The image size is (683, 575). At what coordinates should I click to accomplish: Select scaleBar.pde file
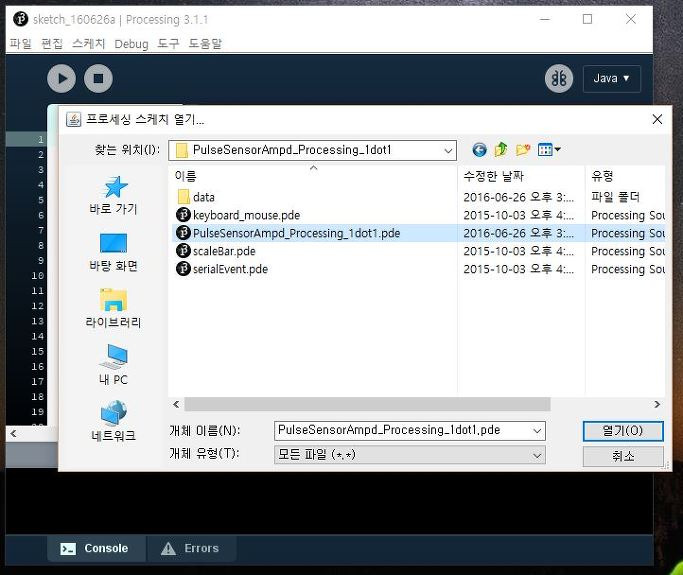216,251
